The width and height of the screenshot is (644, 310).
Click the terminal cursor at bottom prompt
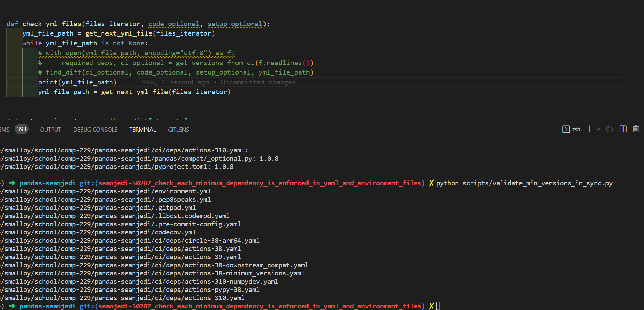[438, 306]
